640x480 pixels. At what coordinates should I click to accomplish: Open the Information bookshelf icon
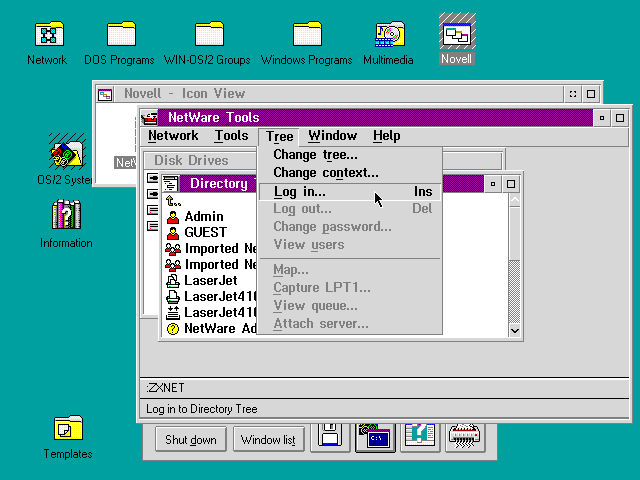pos(66,213)
